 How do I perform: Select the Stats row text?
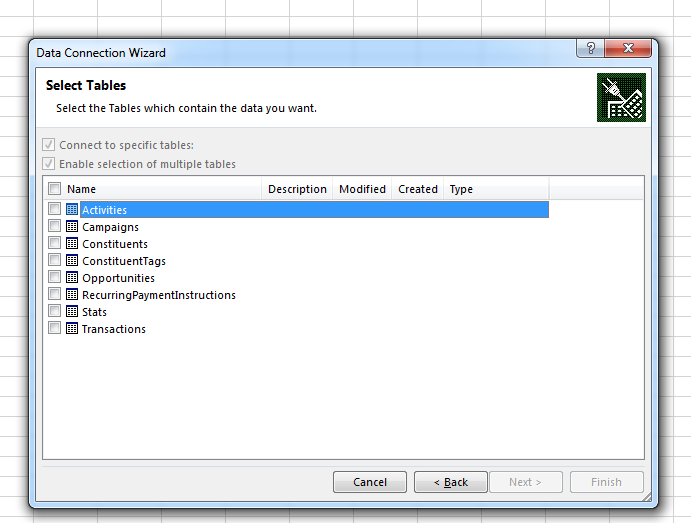94,312
